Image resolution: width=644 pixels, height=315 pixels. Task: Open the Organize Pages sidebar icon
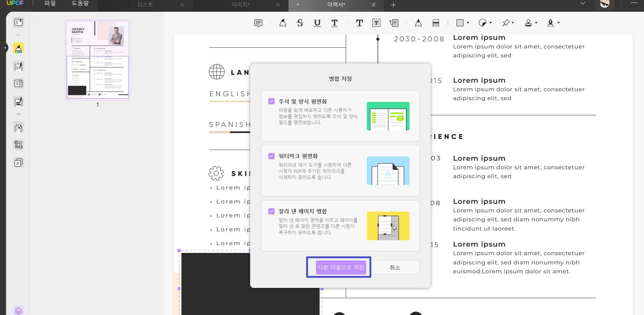(x=19, y=128)
